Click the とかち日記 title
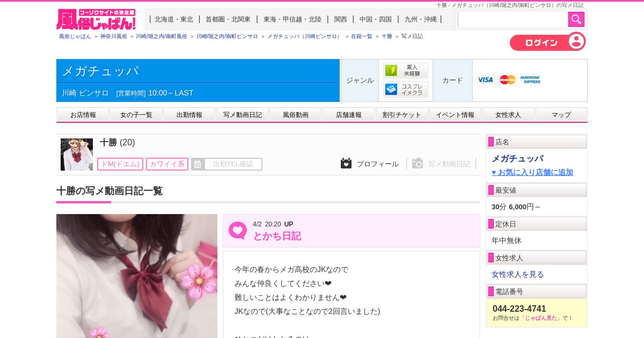The image size is (644, 338). pos(277,236)
